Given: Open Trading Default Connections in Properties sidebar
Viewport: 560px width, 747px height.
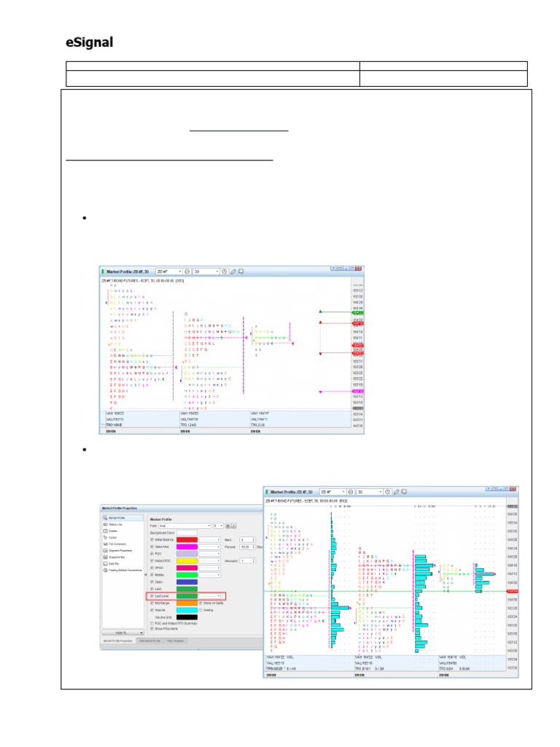Looking at the screenshot, I should tap(122, 570).
